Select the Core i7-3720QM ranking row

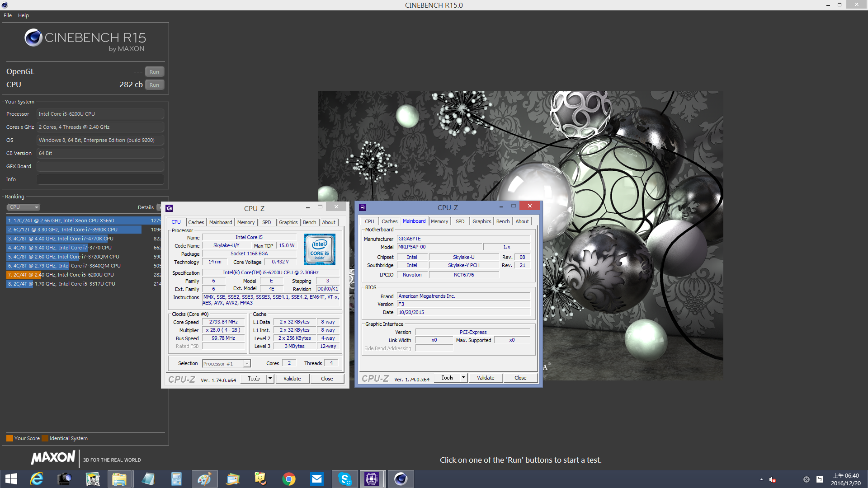click(x=84, y=257)
